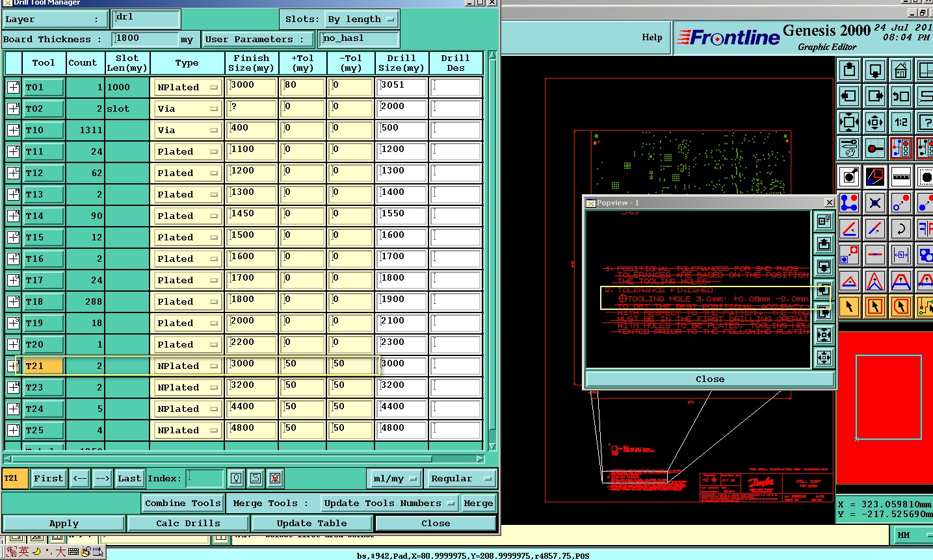
Task: Open the ml/my units option menu
Action: pyautogui.click(x=395, y=479)
